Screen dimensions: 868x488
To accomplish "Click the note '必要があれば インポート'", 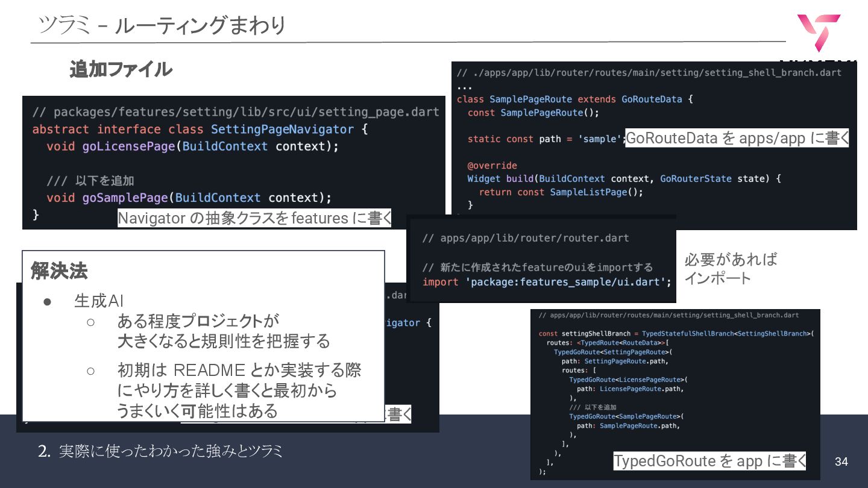I will tap(731, 268).
